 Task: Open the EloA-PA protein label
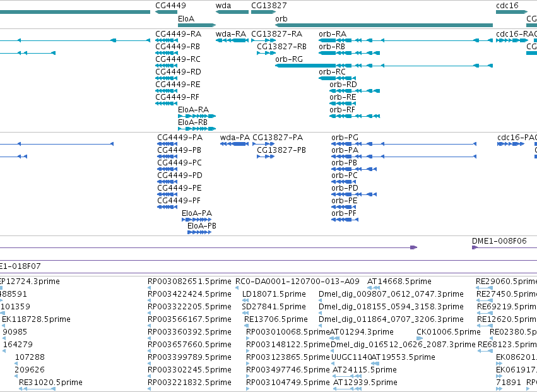coord(197,214)
